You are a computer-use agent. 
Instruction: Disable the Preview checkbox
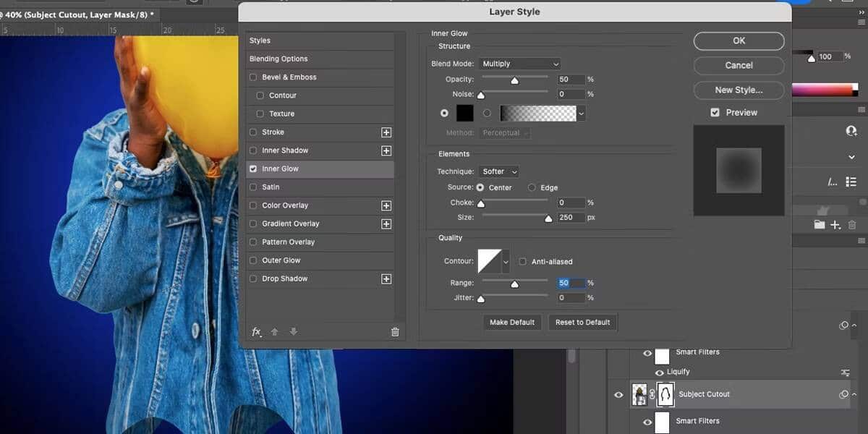tap(714, 112)
